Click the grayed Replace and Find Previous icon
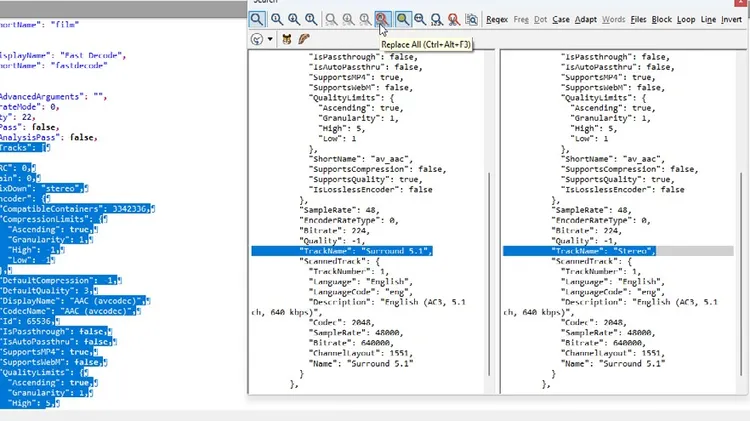750x421 pixels. coord(365,19)
